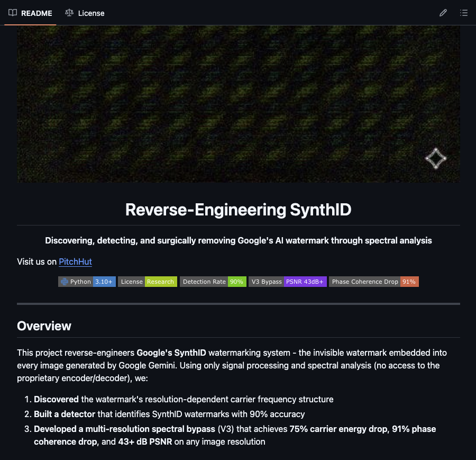Click the Python logo icon in badge
The image size is (476, 460).
click(x=65, y=282)
